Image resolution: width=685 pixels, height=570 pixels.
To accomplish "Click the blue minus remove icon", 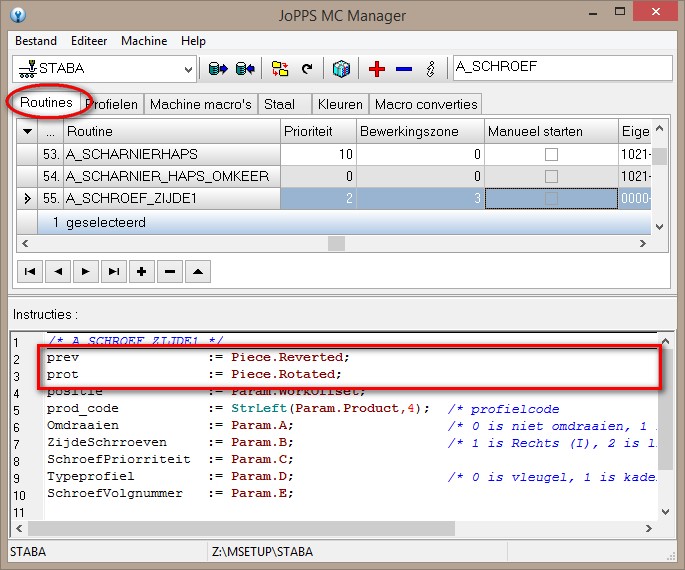I will tap(404, 69).
